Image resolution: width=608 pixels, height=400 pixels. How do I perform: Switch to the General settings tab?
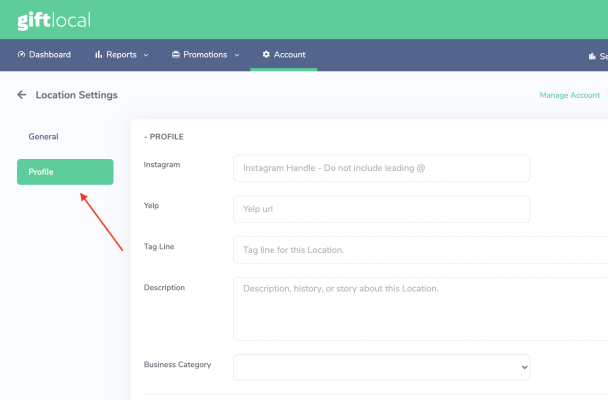(43, 136)
